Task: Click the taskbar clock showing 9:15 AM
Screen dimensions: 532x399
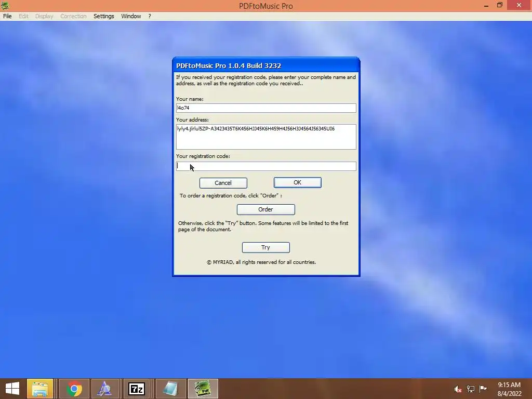Action: (509, 389)
